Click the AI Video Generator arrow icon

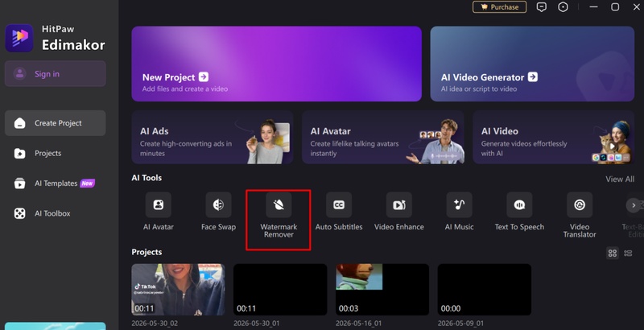(x=533, y=76)
